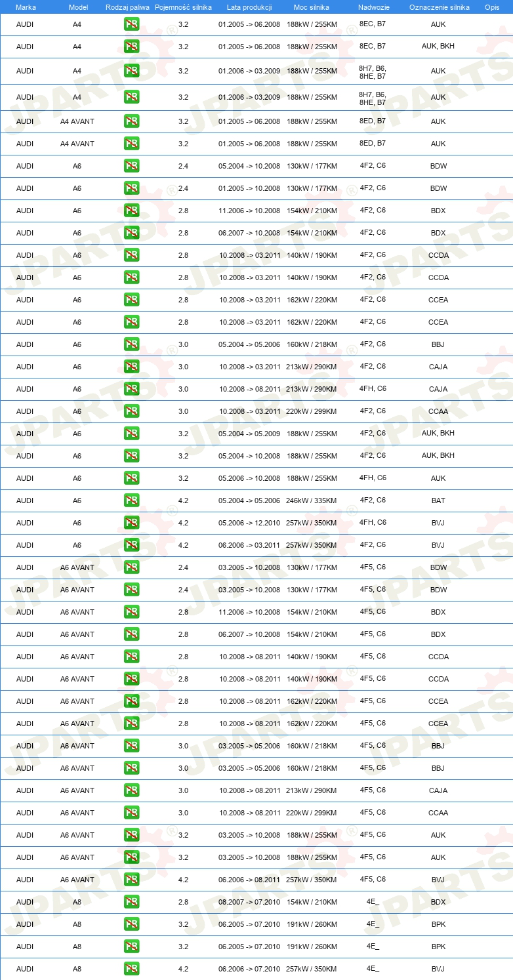This screenshot has width=513, height=980.
Task: Click fuel icon in A4 AUK, BKH row
Action: [x=131, y=47]
